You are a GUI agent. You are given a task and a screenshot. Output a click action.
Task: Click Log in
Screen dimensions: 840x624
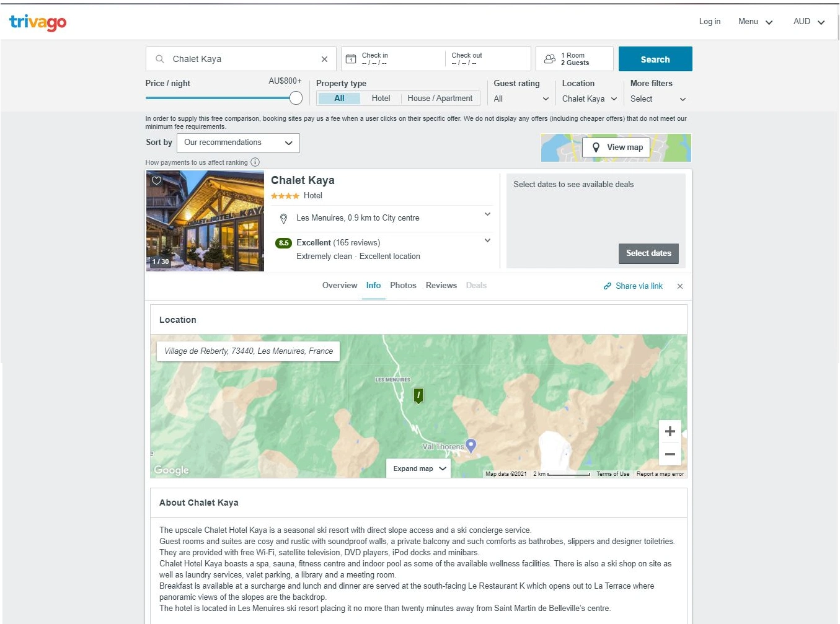click(x=710, y=22)
